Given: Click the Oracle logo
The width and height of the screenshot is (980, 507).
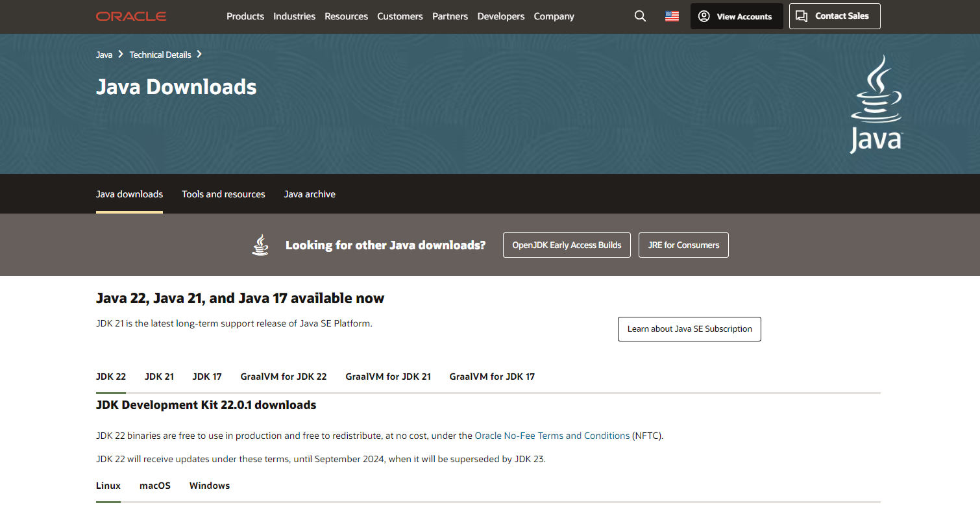Looking at the screenshot, I should 131,16.
